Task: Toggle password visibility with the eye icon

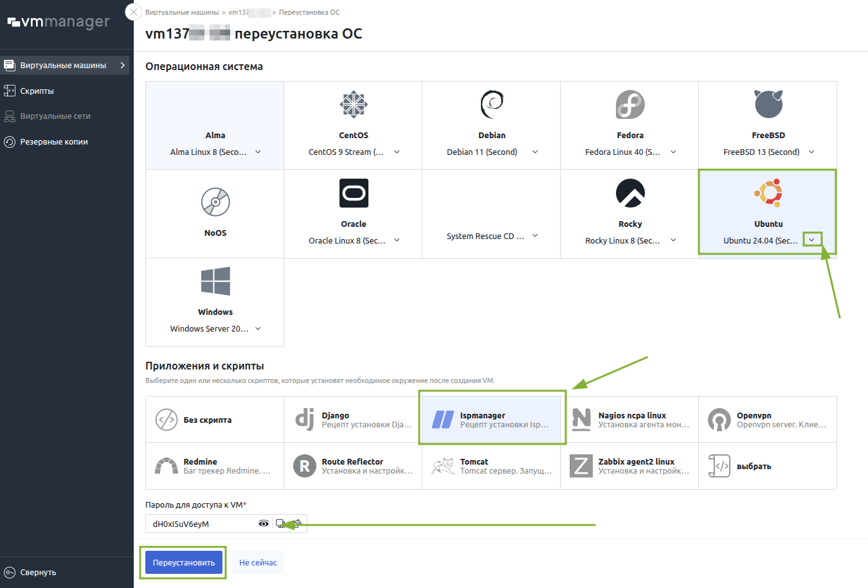Action: 264,524
